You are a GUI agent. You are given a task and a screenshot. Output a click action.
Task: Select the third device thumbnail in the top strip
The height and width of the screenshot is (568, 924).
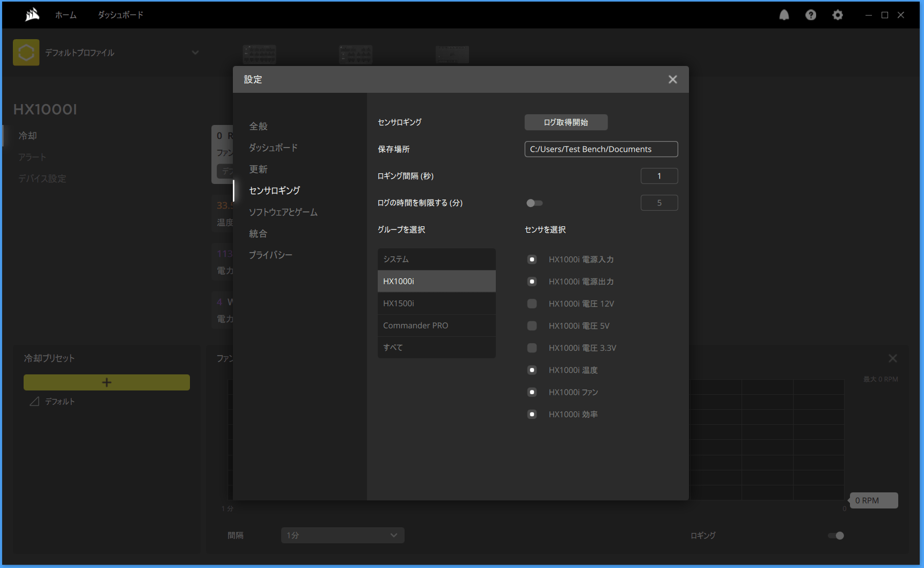tap(452, 54)
